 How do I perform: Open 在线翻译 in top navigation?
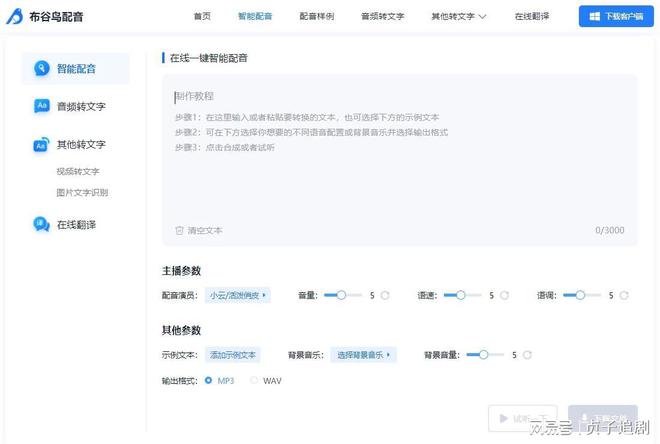point(532,16)
